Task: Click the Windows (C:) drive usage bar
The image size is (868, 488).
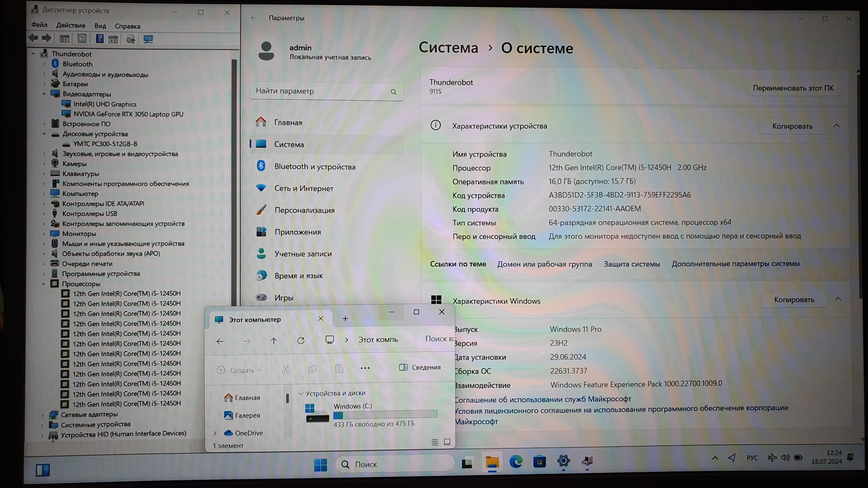Action: [x=385, y=415]
